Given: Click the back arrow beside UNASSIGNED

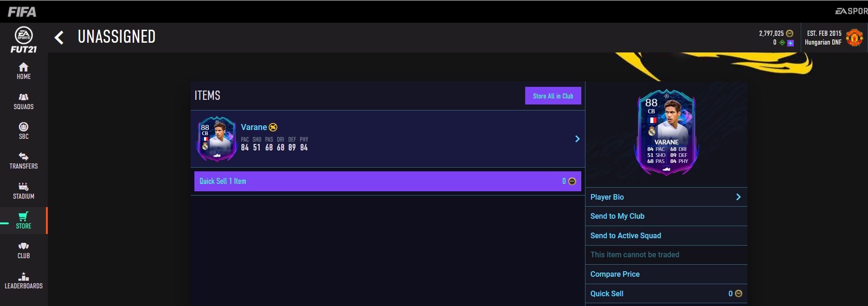Looking at the screenshot, I should (x=59, y=38).
